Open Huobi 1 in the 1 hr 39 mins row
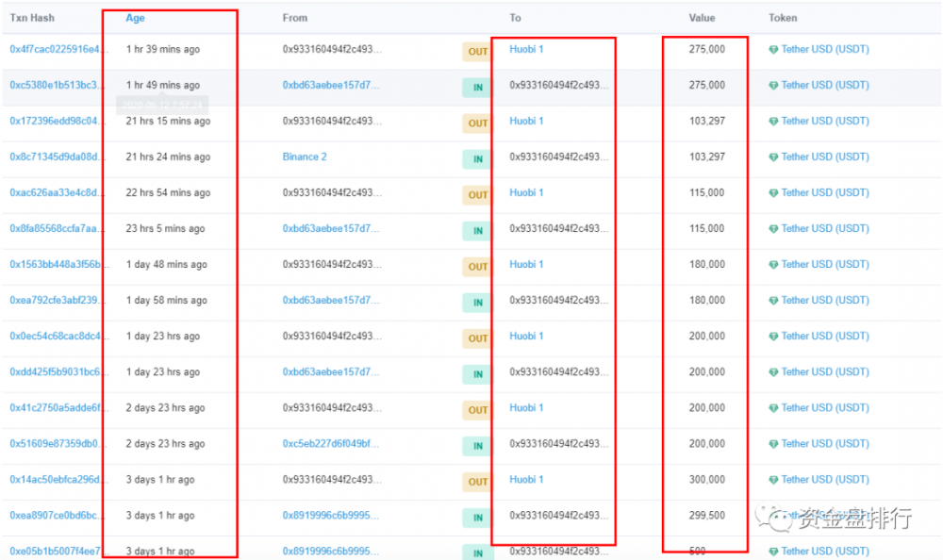The image size is (943, 560). pyautogui.click(x=526, y=49)
